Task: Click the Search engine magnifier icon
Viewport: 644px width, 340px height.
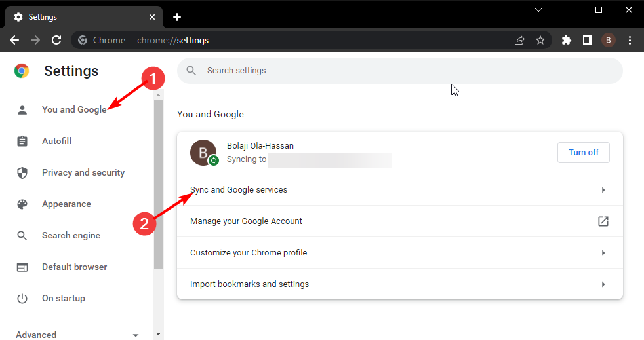Action: coord(22,235)
